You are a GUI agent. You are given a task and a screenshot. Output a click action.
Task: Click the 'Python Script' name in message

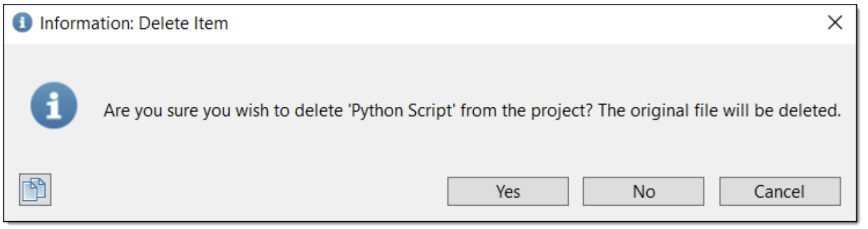coord(401,111)
